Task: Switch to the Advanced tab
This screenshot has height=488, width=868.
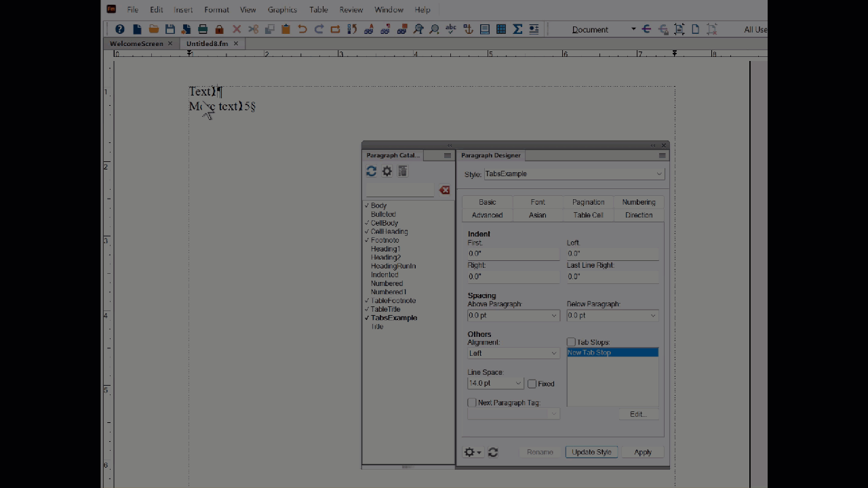Action: (x=487, y=215)
